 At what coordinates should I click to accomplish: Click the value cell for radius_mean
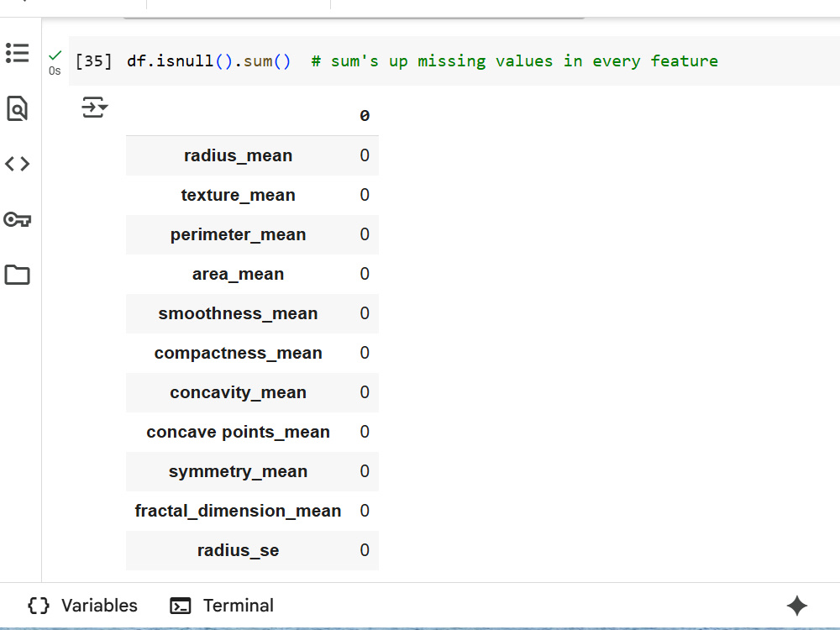[365, 155]
